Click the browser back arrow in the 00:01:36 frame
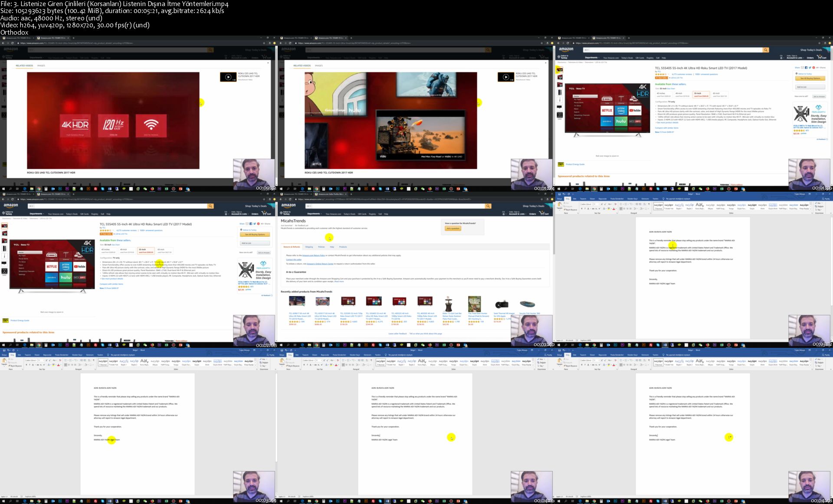This screenshot has width=833, height=504. pyautogui.click(x=559, y=43)
